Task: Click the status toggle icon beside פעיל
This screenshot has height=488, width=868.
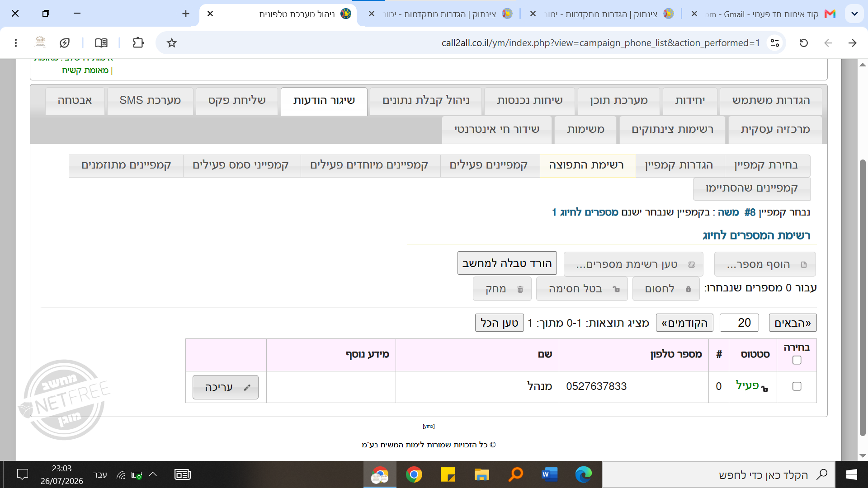Action: (764, 389)
